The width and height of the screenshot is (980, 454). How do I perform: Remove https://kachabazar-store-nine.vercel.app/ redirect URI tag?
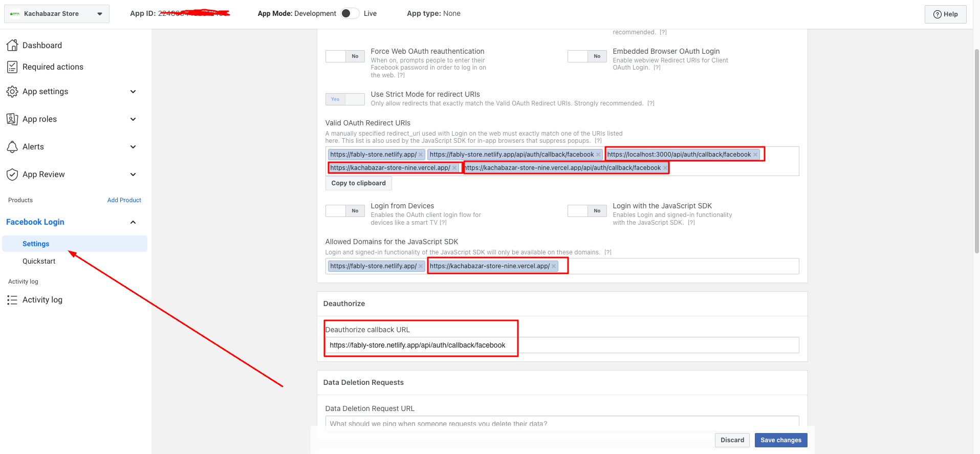pos(454,168)
